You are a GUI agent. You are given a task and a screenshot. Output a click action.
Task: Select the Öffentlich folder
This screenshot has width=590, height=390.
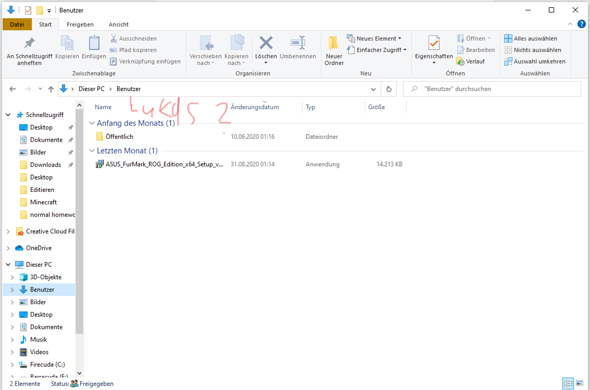[x=119, y=136]
